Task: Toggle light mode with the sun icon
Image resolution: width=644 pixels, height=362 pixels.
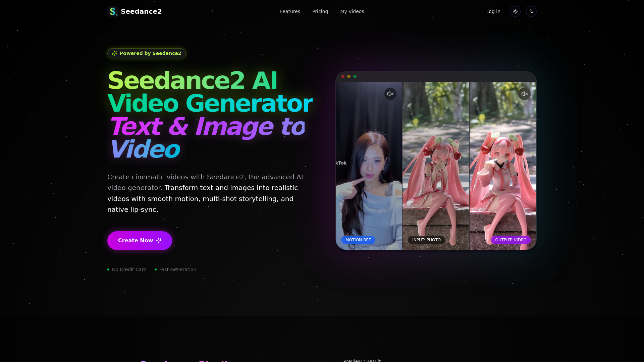Action: coord(515,11)
